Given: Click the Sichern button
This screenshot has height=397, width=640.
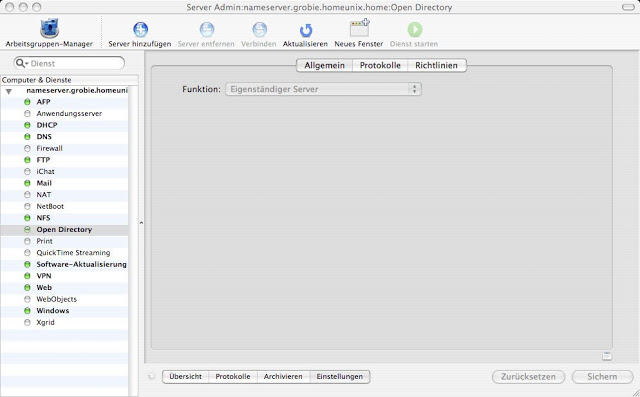Looking at the screenshot, I should click(x=602, y=377).
